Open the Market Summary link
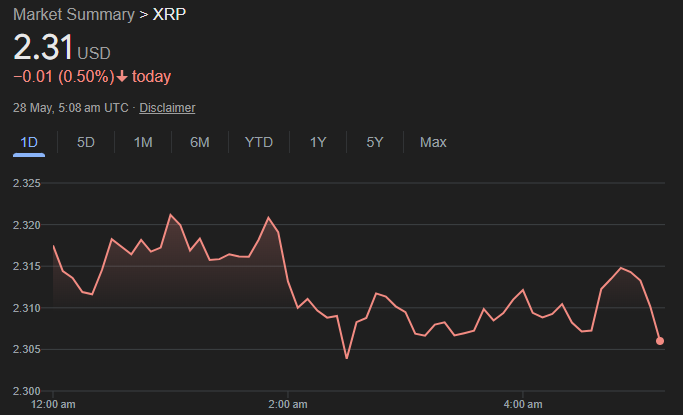Viewport: 683px width, 415px height. (73, 15)
